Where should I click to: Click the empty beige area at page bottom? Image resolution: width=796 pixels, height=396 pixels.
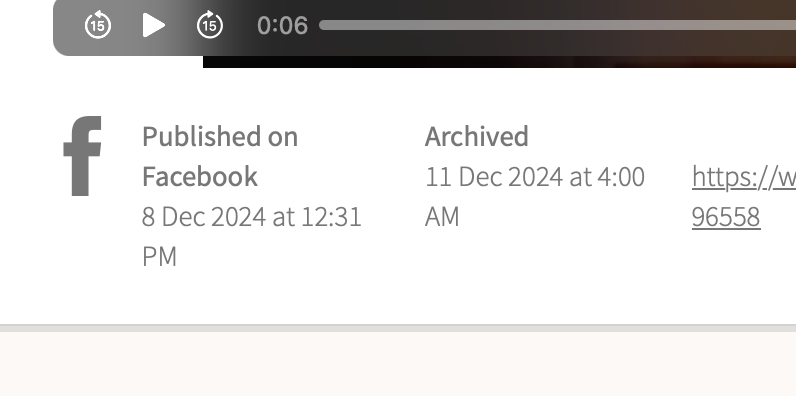[x=398, y=364]
